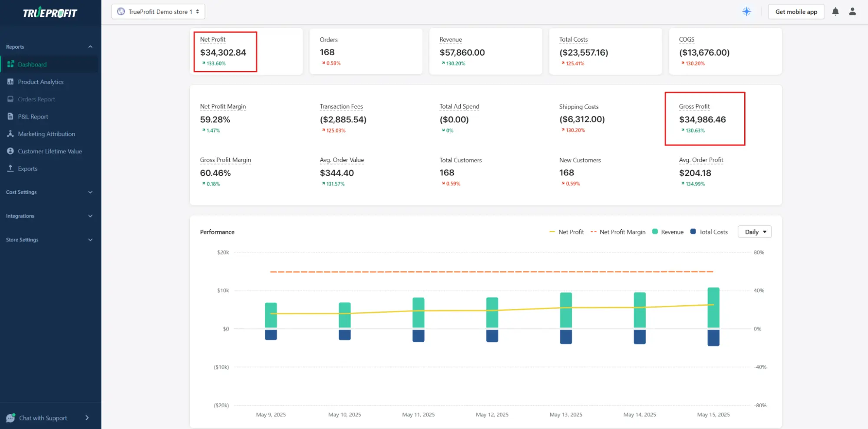Image resolution: width=868 pixels, height=429 pixels.
Task: Hide the Total Costs bars via the legend
Action: point(710,231)
